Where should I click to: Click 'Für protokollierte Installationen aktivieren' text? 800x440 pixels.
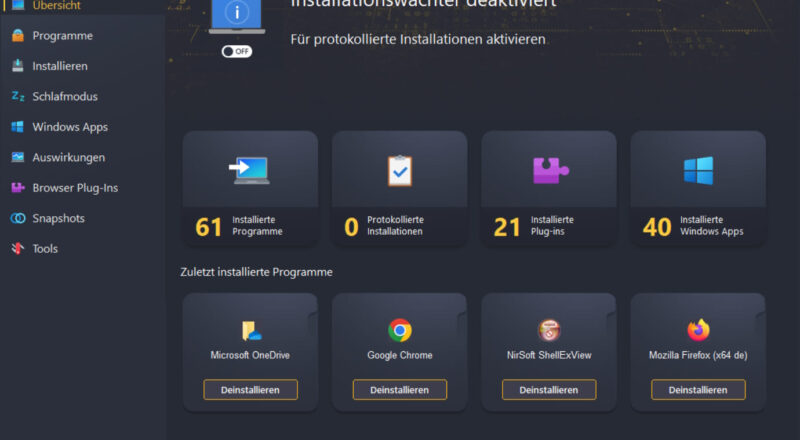click(418, 39)
